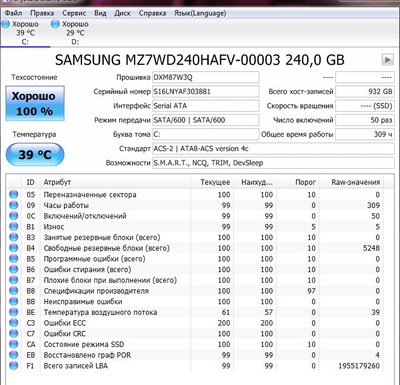Select the Износ attribute text
Screen dimensions: 400x385
click(x=54, y=227)
